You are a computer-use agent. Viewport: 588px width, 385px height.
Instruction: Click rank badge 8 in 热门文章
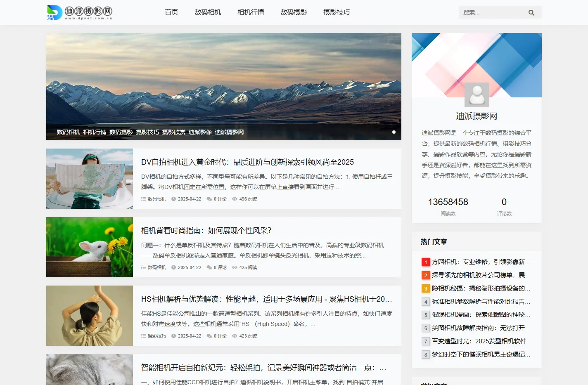426,354
